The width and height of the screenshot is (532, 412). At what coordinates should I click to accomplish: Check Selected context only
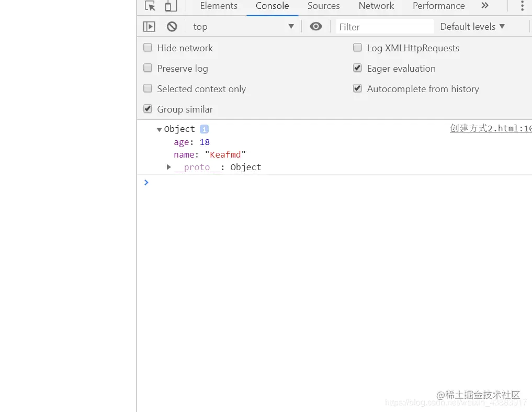pyautogui.click(x=148, y=88)
